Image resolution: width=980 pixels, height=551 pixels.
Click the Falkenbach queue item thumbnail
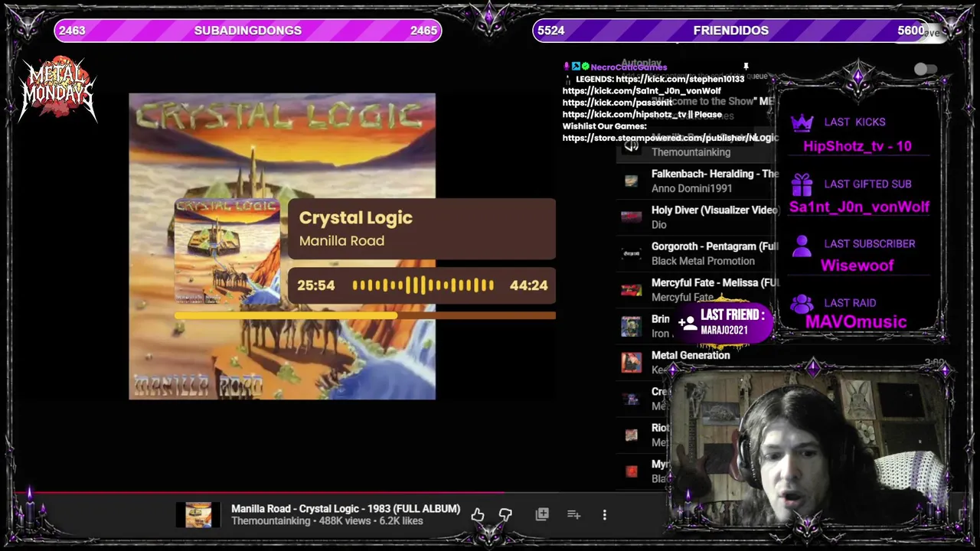(x=631, y=181)
